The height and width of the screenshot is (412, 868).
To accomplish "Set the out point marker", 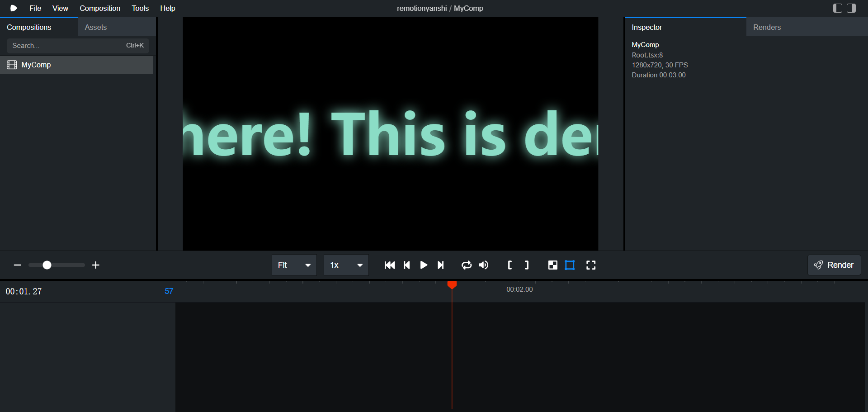I will click(x=527, y=265).
